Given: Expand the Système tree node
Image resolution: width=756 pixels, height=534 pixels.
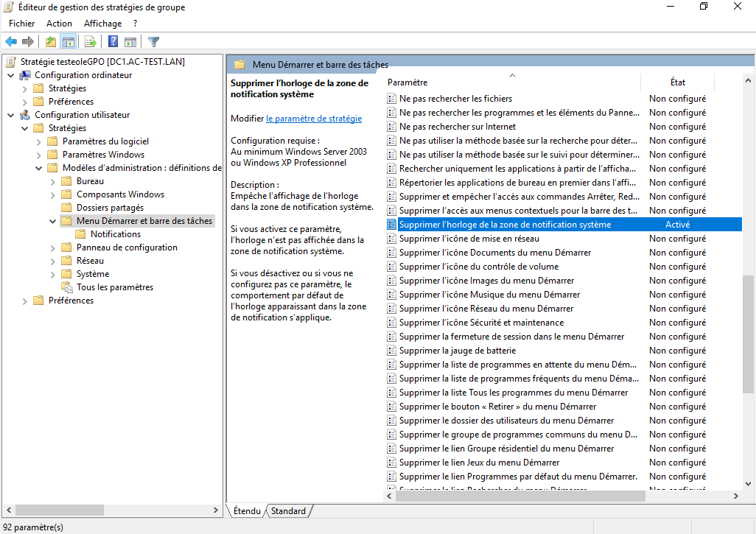Looking at the screenshot, I should coord(53,274).
